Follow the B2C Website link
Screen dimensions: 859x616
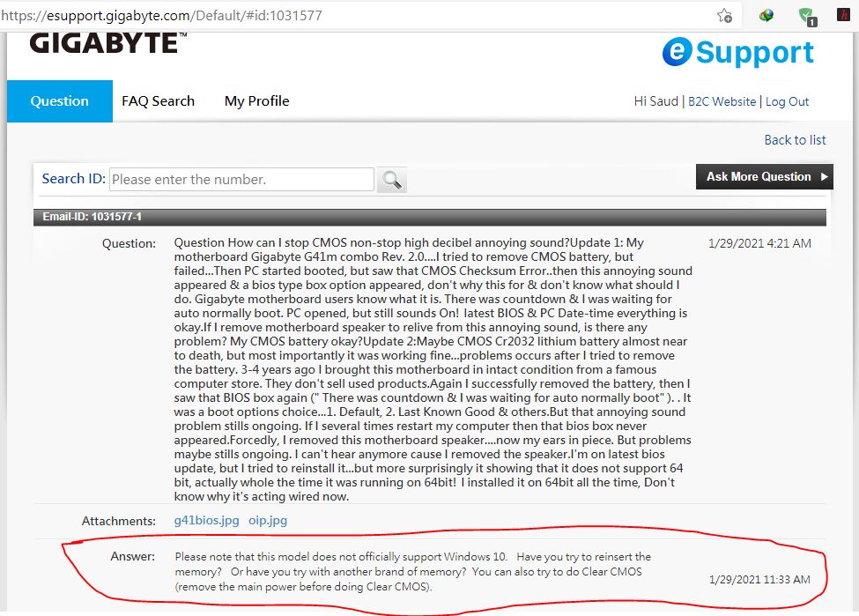[x=722, y=102]
